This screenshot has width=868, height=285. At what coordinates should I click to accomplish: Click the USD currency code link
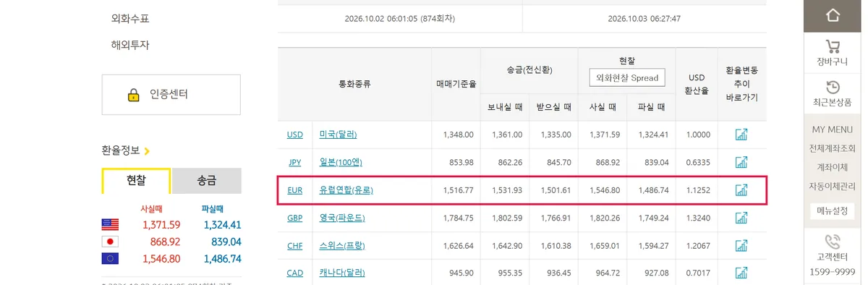(x=295, y=135)
